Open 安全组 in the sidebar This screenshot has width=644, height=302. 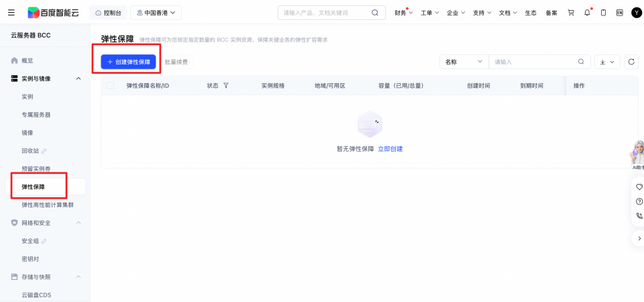coord(30,241)
